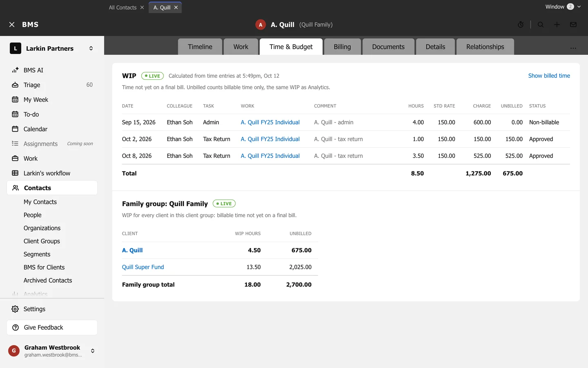Screen dimensions: 588x368
Task: Open the Details tab
Action: click(435, 47)
